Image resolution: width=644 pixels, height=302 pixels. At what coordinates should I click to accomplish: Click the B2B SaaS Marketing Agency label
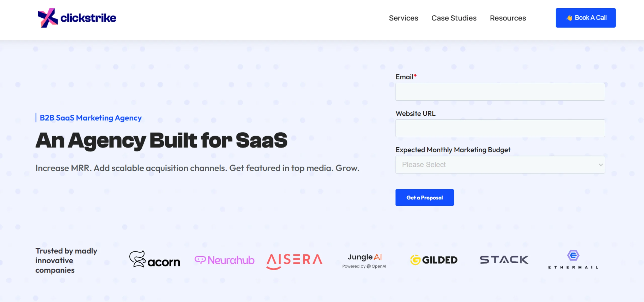91,118
